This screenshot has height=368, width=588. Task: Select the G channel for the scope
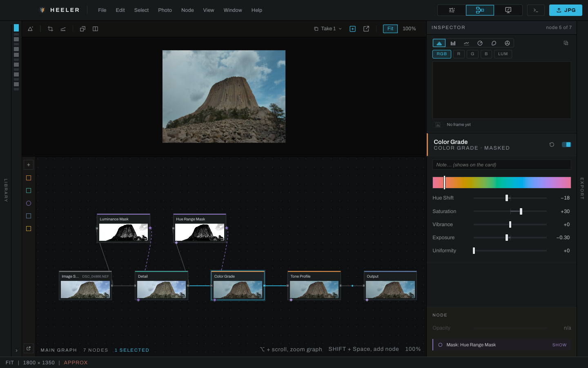pos(472,54)
